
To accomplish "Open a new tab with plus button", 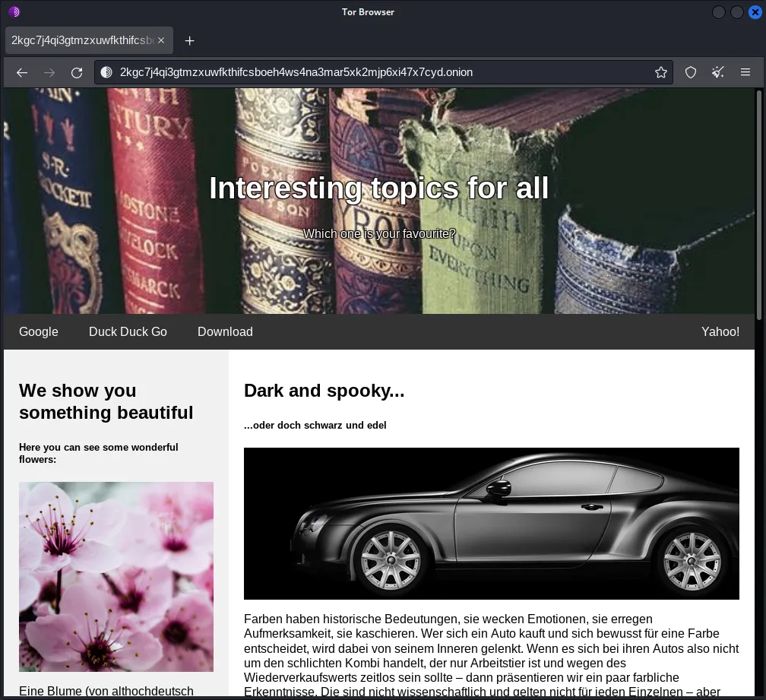I will click(x=190, y=40).
